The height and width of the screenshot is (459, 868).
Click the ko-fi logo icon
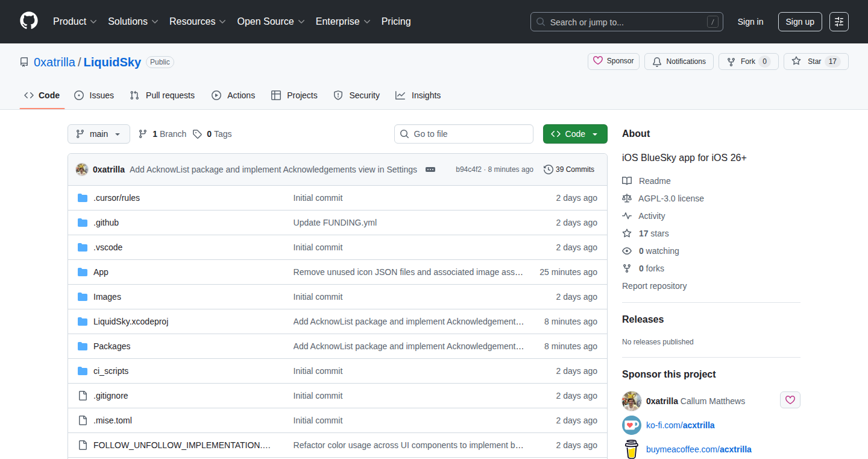[x=632, y=425]
